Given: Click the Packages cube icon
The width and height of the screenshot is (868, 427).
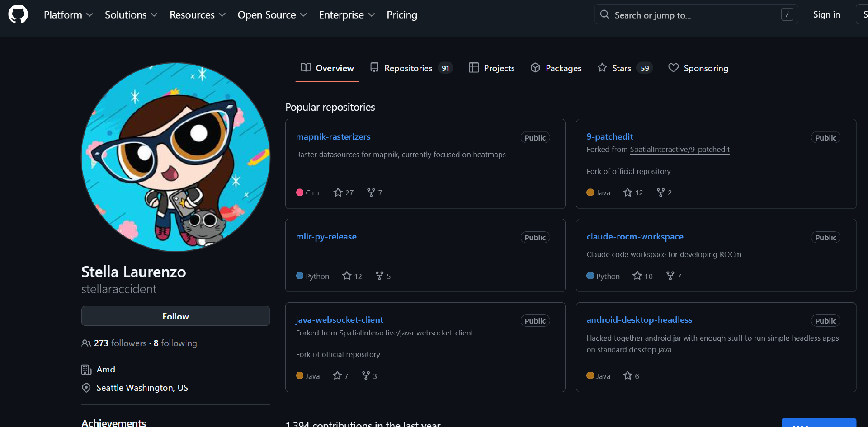Looking at the screenshot, I should click(x=535, y=68).
